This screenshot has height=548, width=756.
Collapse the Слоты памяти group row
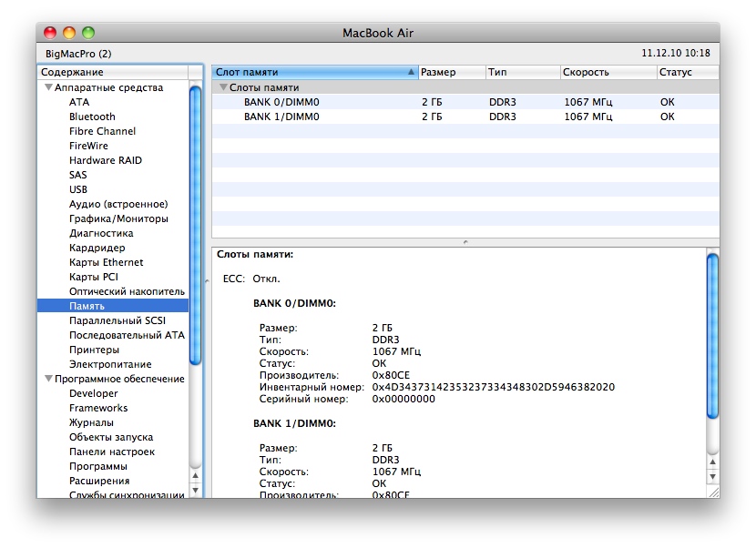[x=222, y=88]
